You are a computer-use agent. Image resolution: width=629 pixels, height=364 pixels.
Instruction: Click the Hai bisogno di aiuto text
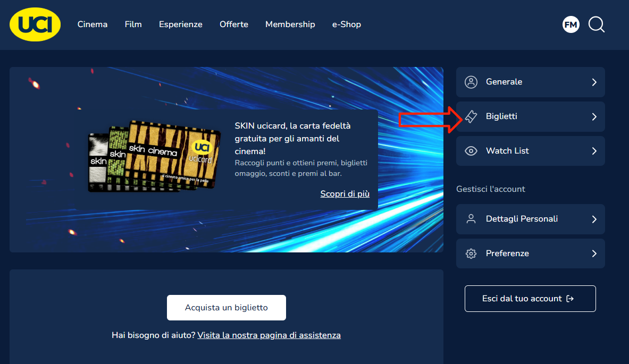click(x=153, y=335)
